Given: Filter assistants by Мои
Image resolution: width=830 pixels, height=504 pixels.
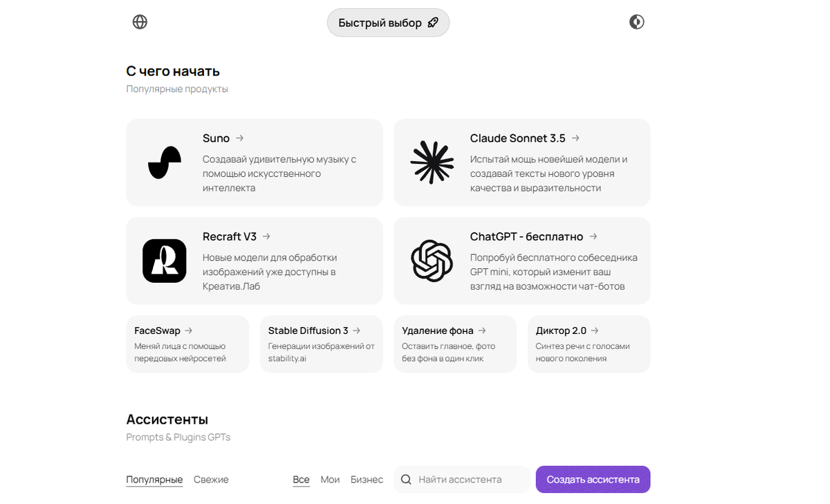Looking at the screenshot, I should point(330,479).
